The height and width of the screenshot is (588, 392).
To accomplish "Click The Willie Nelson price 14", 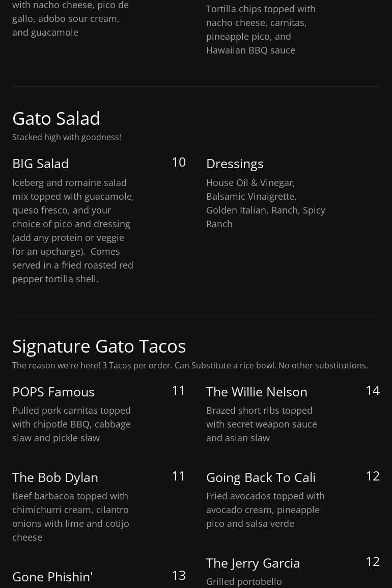I will pos(372,390).
